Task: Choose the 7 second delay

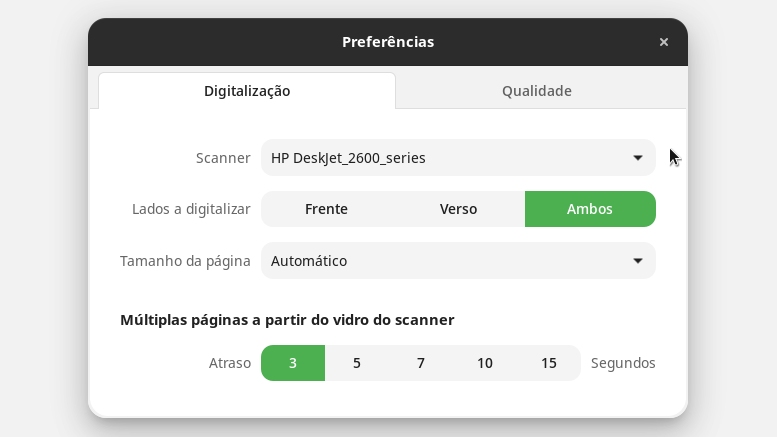Action: pos(421,363)
